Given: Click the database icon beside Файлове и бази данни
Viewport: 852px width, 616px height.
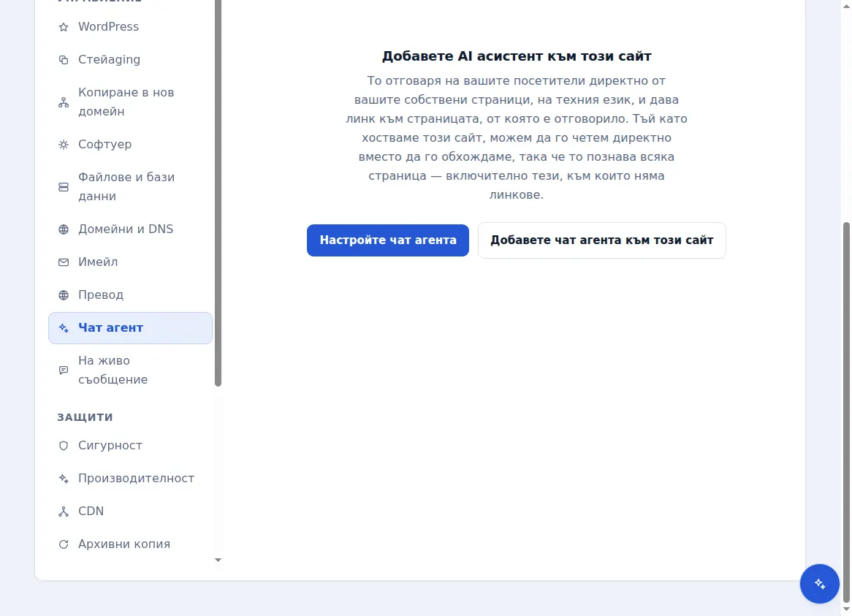Looking at the screenshot, I should point(64,187).
